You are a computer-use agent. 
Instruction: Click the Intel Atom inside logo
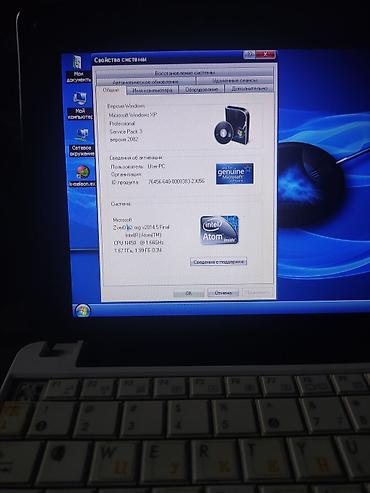[219, 230]
